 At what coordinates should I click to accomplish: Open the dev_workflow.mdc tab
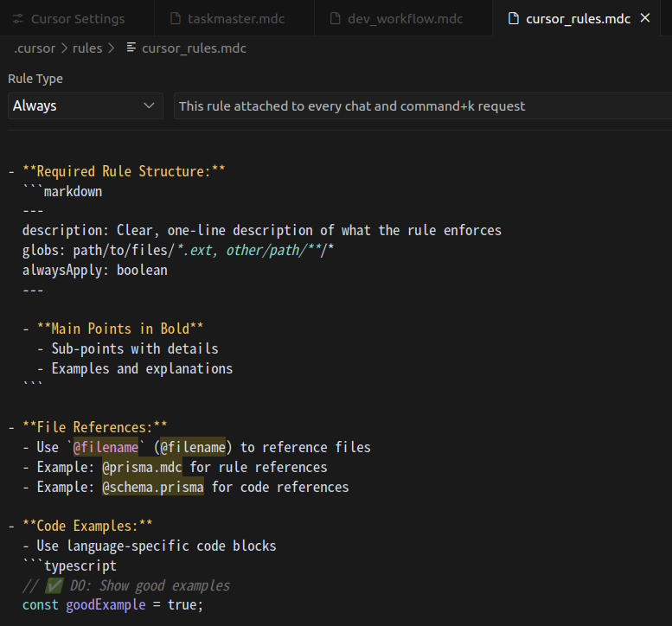(403, 18)
